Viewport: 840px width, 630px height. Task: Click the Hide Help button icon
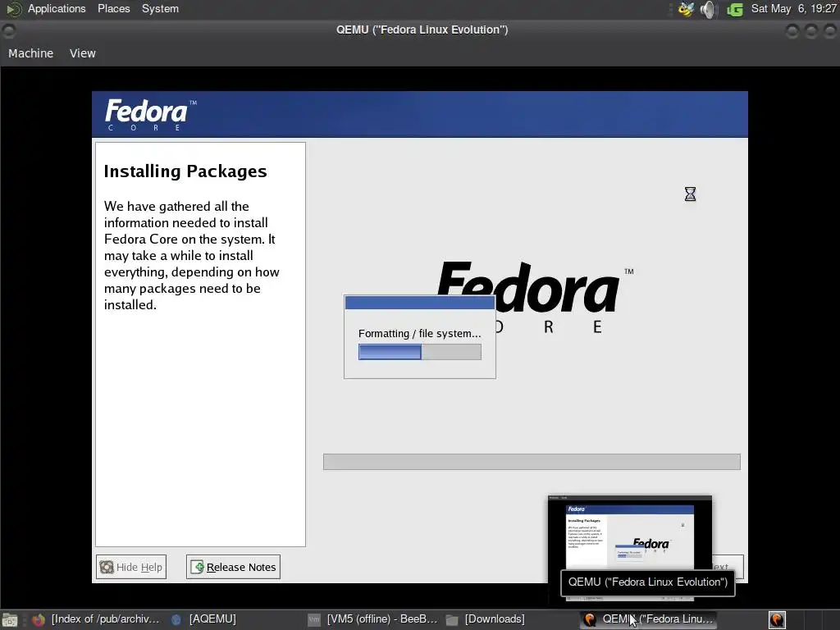click(107, 567)
